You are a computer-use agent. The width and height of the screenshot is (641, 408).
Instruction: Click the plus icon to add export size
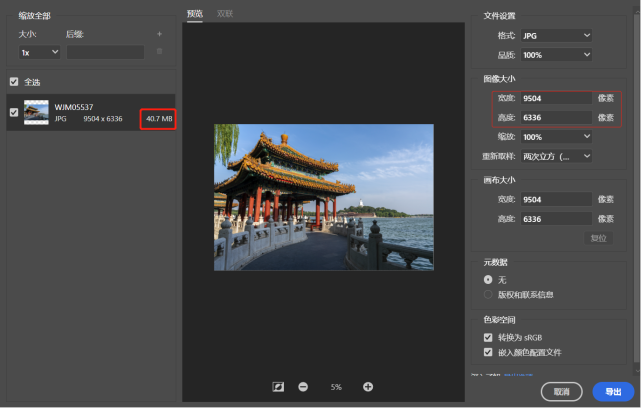[159, 34]
